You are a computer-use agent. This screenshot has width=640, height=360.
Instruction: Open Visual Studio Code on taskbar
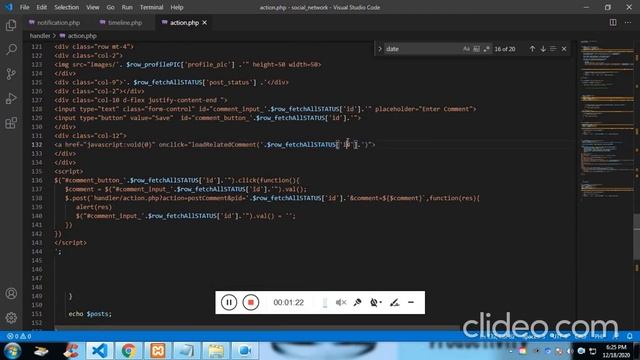[100, 351]
